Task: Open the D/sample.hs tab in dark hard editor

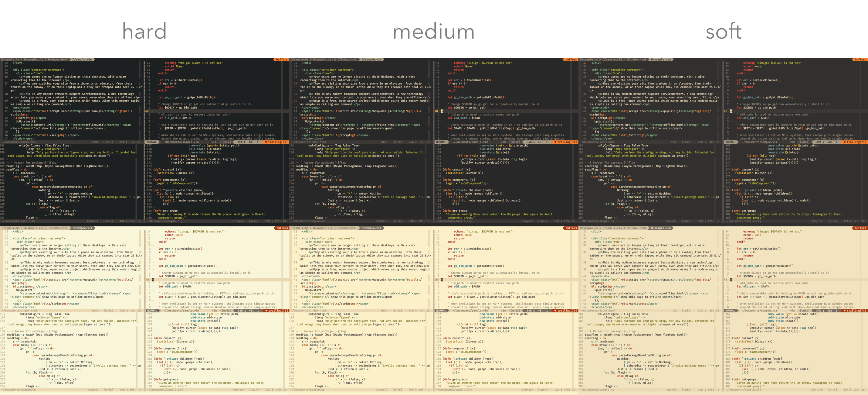Action: 10,59
